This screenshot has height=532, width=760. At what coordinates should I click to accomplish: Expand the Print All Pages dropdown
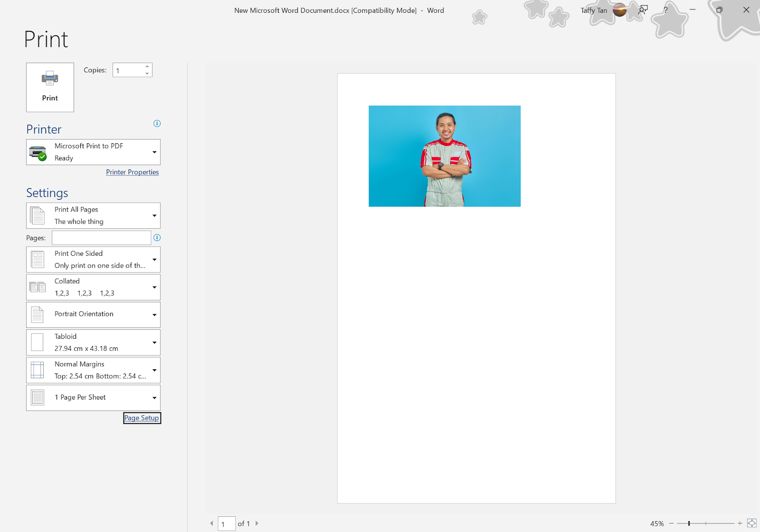coord(93,215)
